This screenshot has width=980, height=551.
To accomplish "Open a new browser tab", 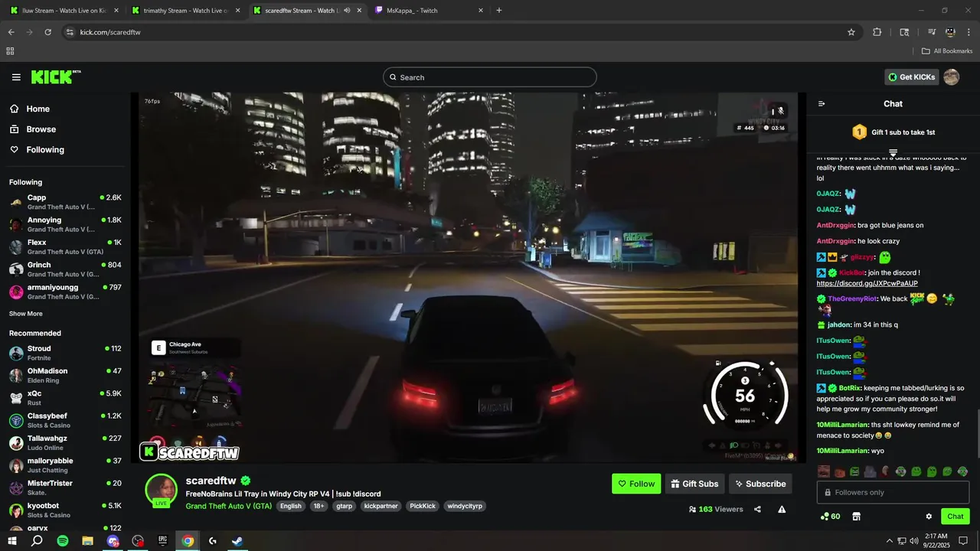I will (499, 11).
